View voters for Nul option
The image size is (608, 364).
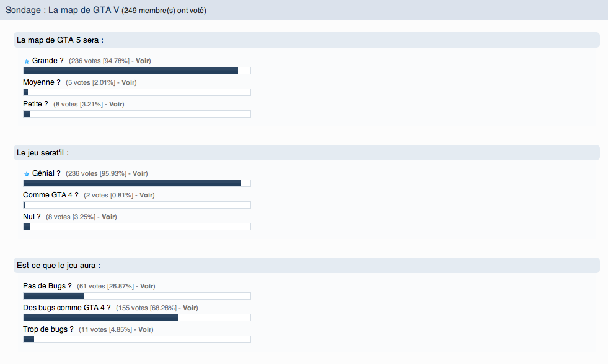click(x=109, y=217)
